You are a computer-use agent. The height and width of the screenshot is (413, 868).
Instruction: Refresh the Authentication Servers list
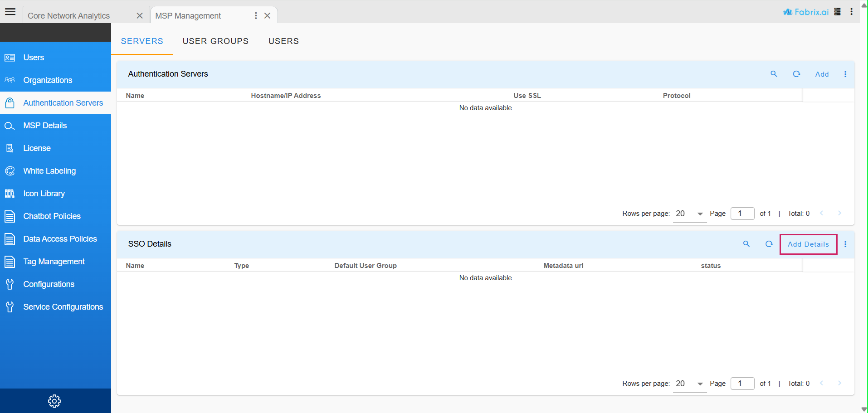click(x=796, y=74)
